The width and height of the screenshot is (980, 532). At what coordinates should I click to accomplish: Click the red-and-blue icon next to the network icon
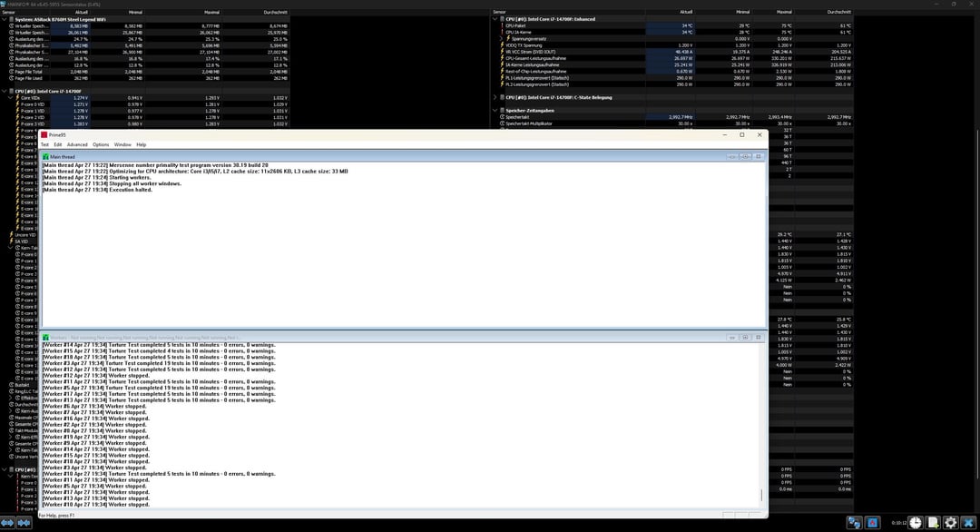point(873,523)
